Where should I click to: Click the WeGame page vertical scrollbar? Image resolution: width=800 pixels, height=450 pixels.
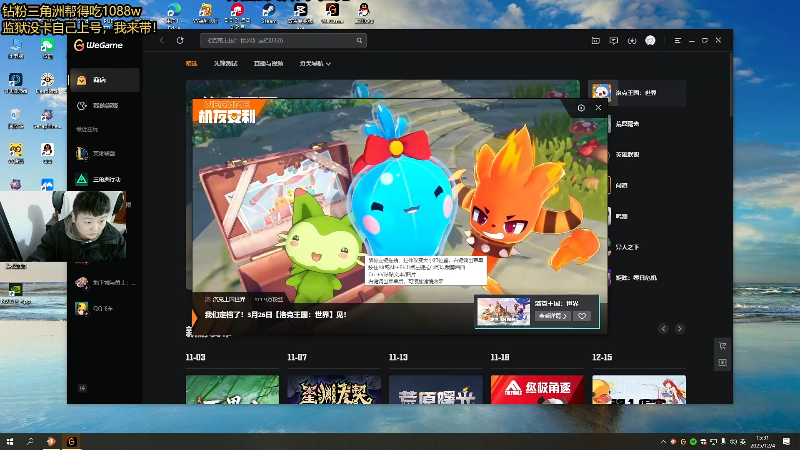731,87
